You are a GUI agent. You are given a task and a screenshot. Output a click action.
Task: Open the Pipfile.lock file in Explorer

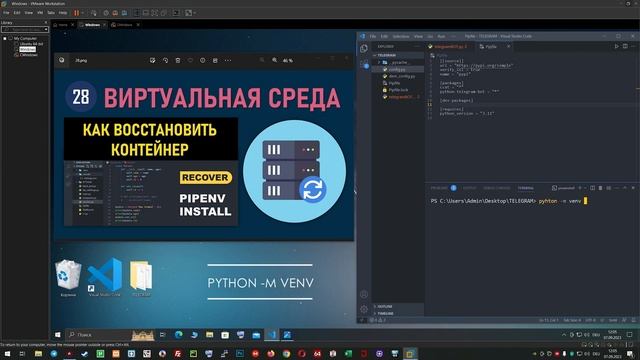398,90
